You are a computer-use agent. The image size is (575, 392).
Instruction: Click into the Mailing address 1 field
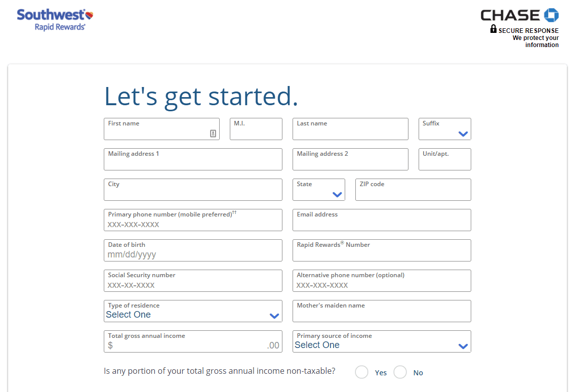pos(193,159)
